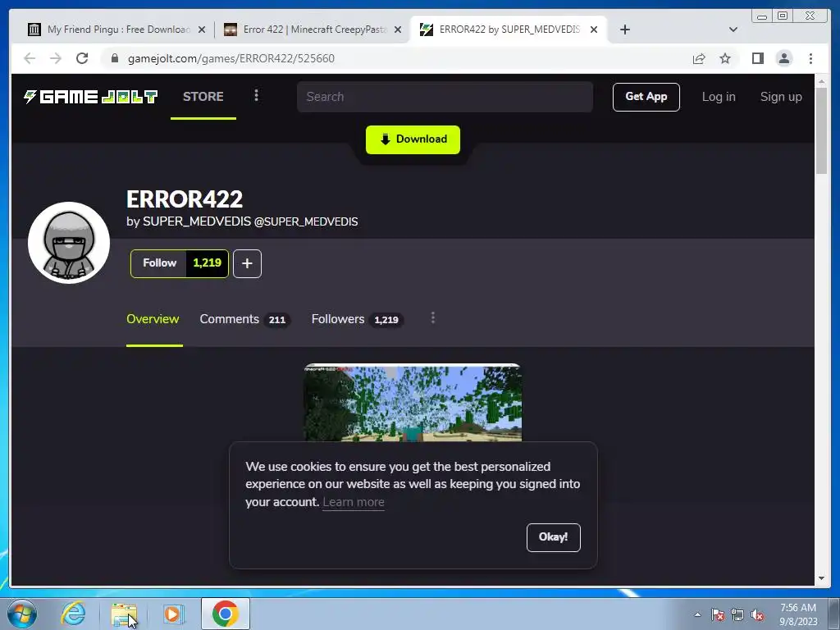The image size is (840, 630).
Task: Click the follower count 1,219 beside Follow
Action: click(x=208, y=263)
